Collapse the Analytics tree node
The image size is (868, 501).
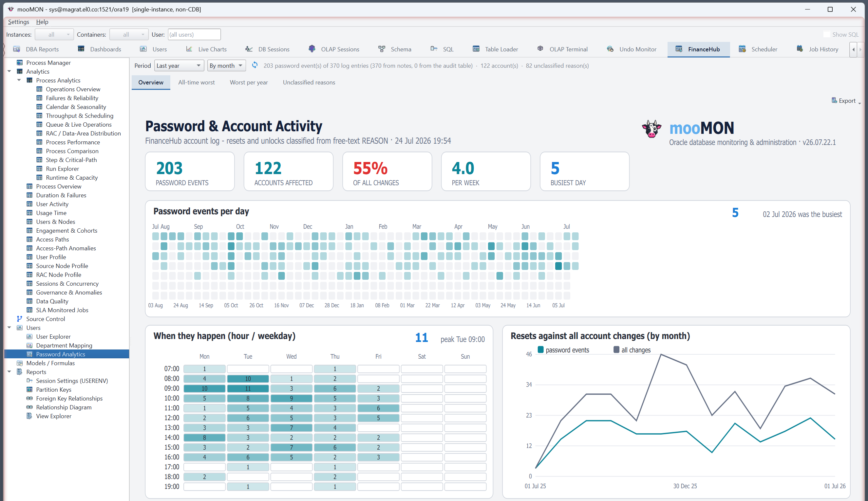[9, 72]
